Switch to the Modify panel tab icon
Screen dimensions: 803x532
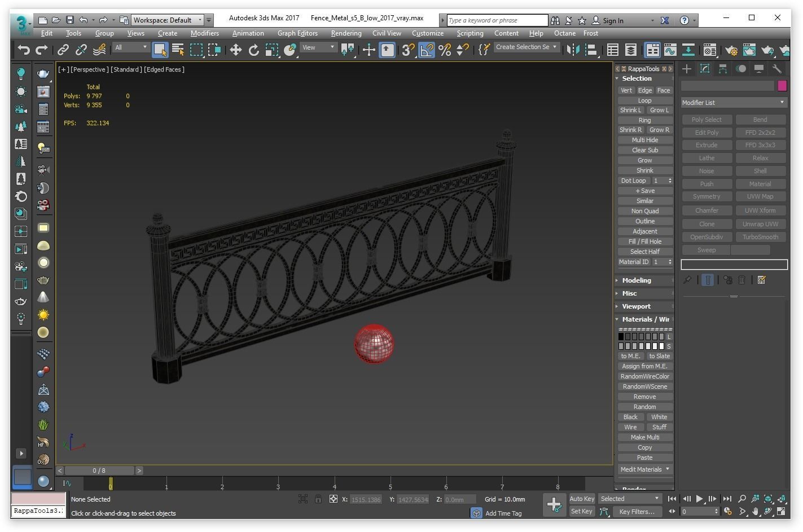[705, 69]
